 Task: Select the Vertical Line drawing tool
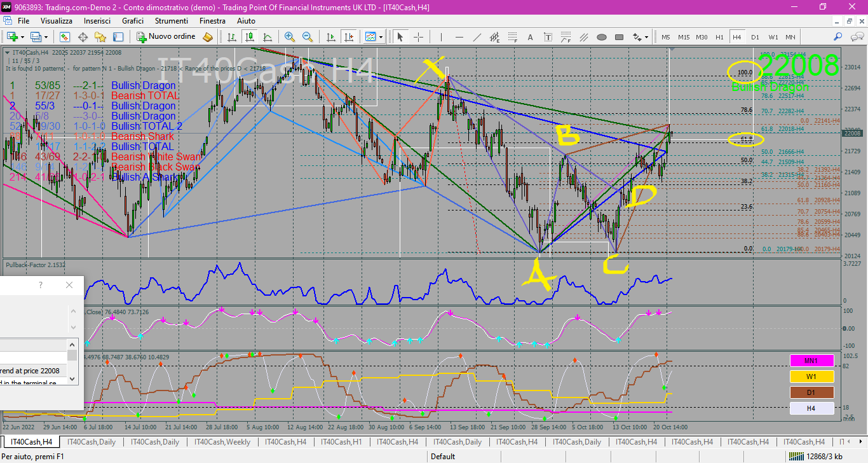[x=442, y=37]
